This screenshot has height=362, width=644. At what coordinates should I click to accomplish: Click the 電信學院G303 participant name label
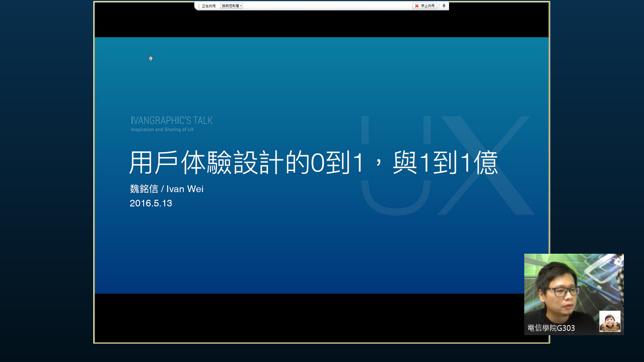(x=551, y=328)
